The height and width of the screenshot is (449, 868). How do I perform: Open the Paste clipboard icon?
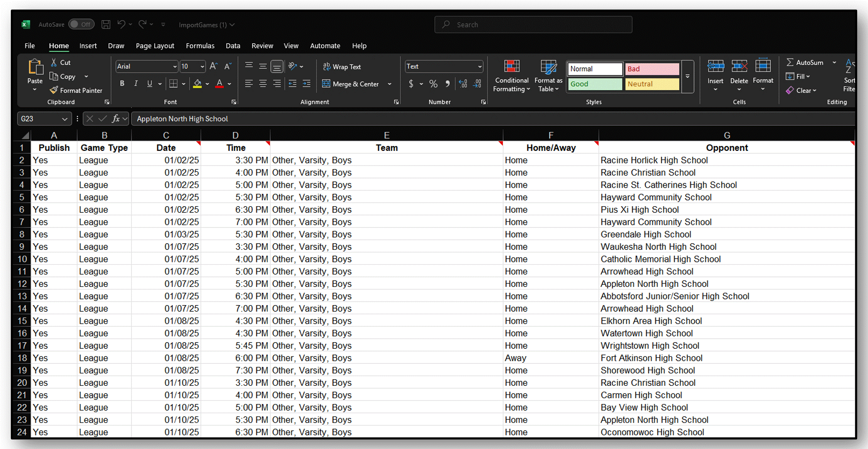tap(35, 67)
